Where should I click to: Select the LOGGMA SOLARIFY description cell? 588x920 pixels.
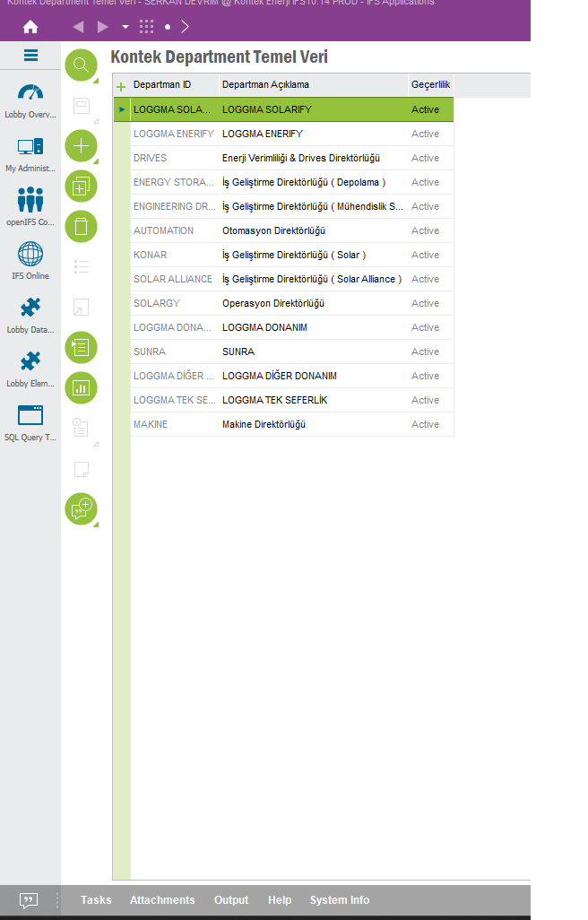coord(314,109)
